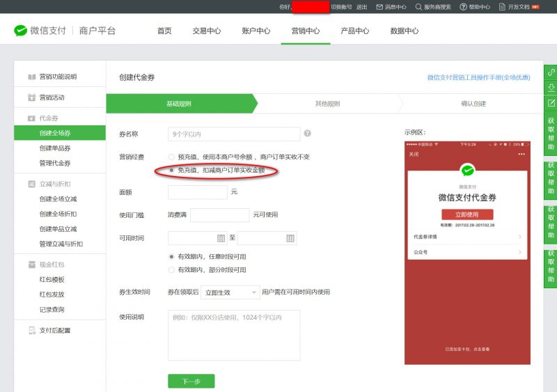Expand 代金券详情 row in preview

click(467, 237)
